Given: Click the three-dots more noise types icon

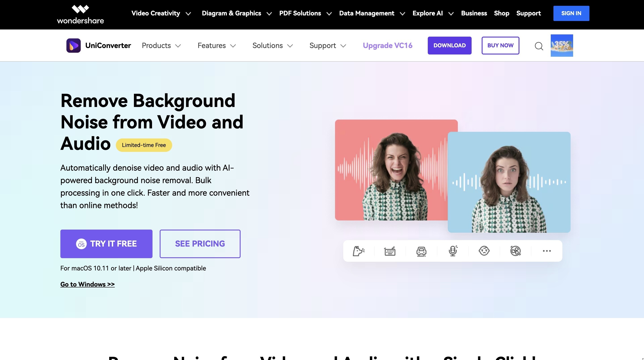Looking at the screenshot, I should pyautogui.click(x=547, y=251).
